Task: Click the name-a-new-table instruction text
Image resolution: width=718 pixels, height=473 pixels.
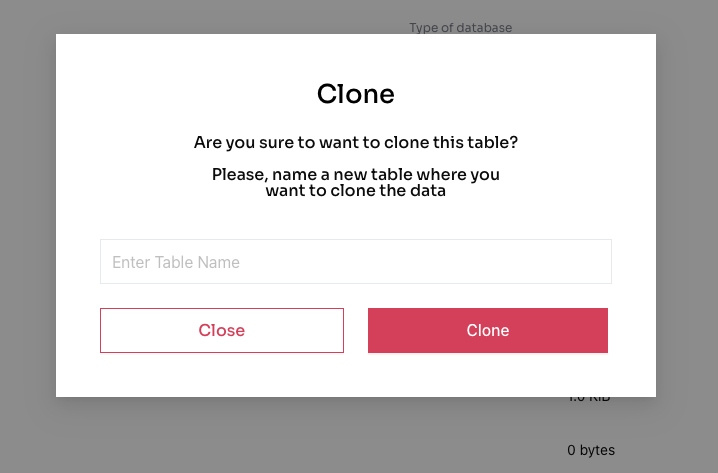Action: 355,183
